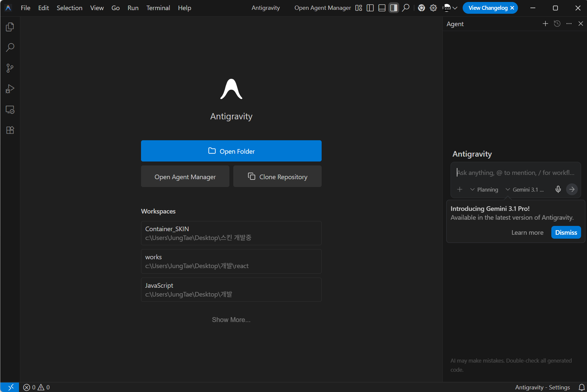Screen dimensions: 587x392
Task: Open the Planning mode dropdown
Action: [484, 189]
